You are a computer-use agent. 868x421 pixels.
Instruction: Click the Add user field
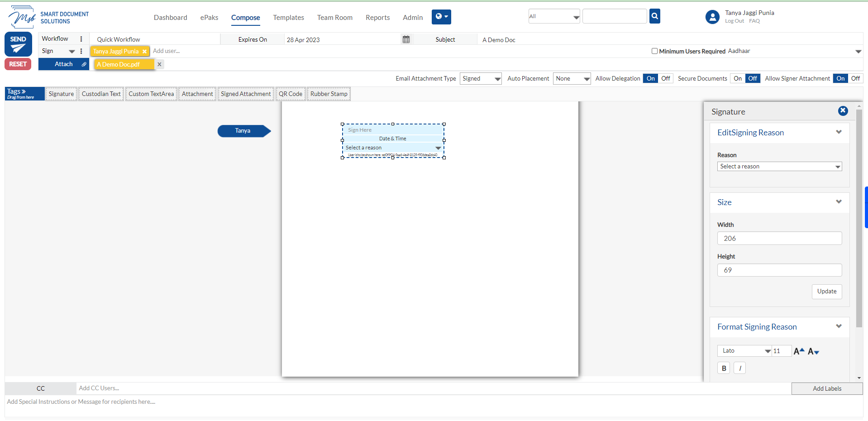tap(167, 51)
